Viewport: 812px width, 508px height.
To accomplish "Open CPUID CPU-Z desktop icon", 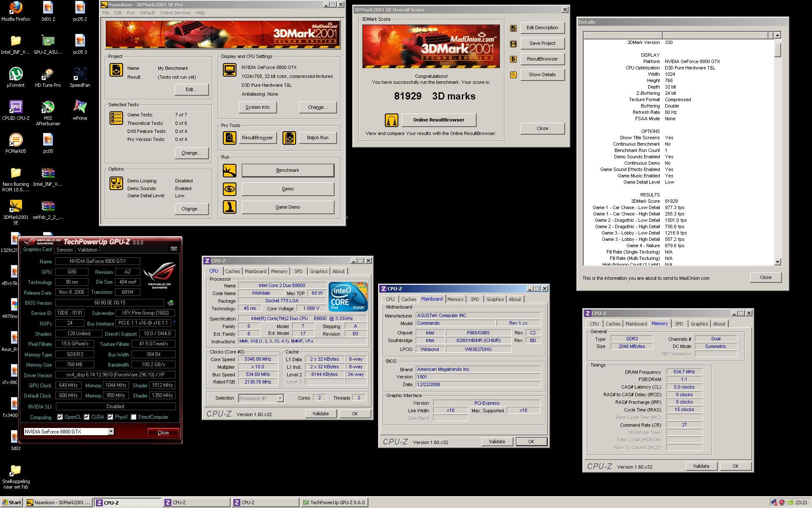I will pyautogui.click(x=16, y=110).
